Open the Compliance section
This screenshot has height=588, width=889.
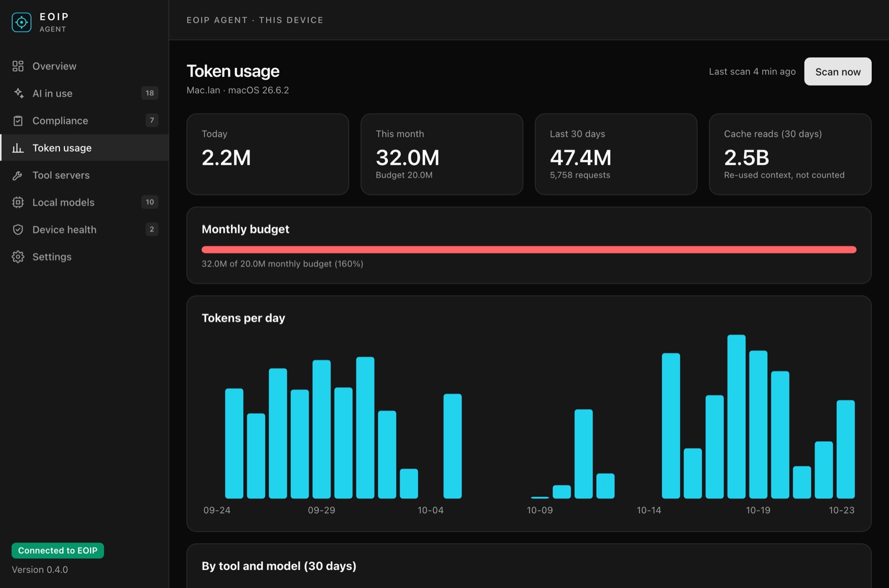pyautogui.click(x=84, y=121)
